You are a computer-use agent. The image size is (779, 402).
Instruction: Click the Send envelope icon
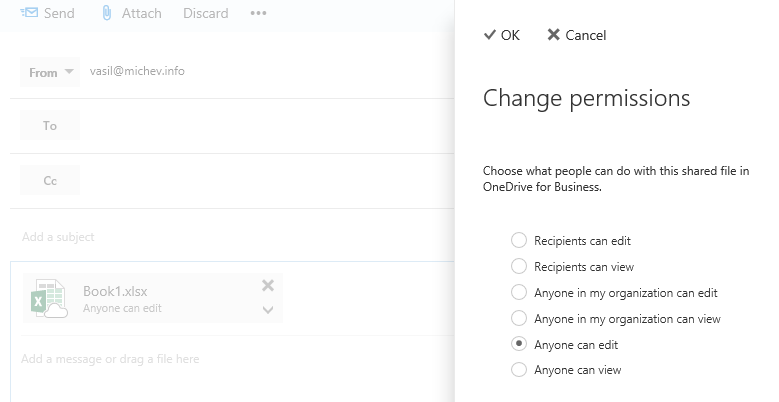point(29,13)
